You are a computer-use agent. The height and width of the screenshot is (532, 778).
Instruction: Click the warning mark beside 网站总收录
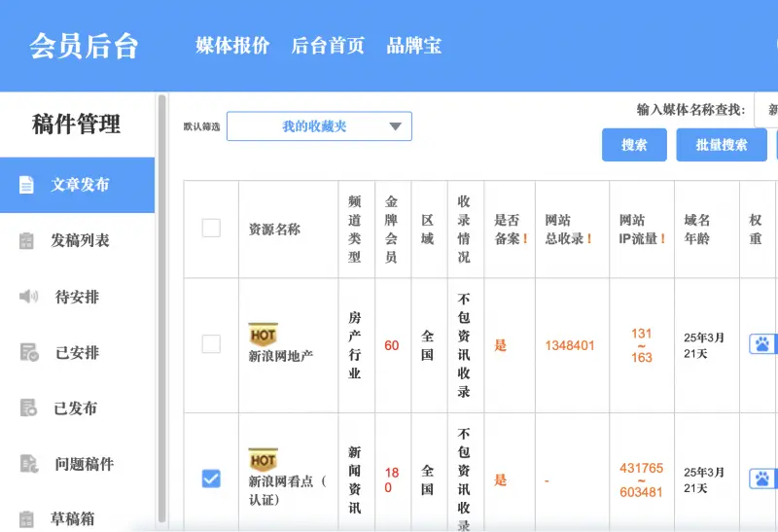[589, 238]
